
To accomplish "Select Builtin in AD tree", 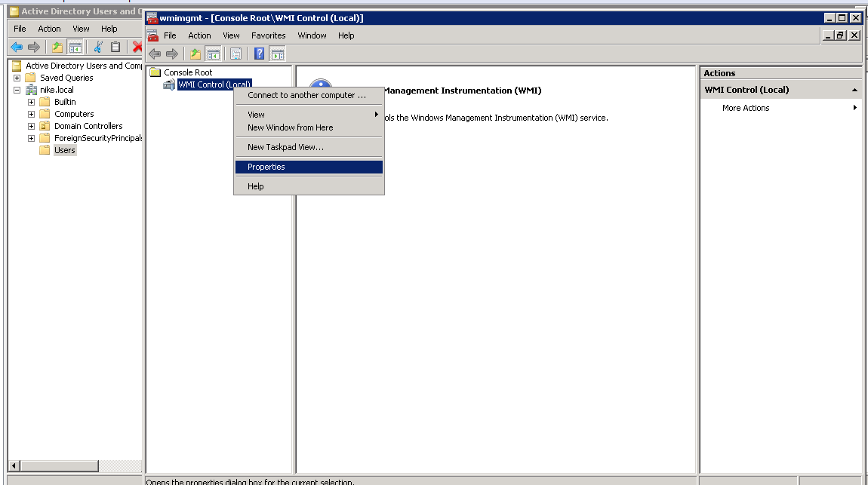I will 66,102.
